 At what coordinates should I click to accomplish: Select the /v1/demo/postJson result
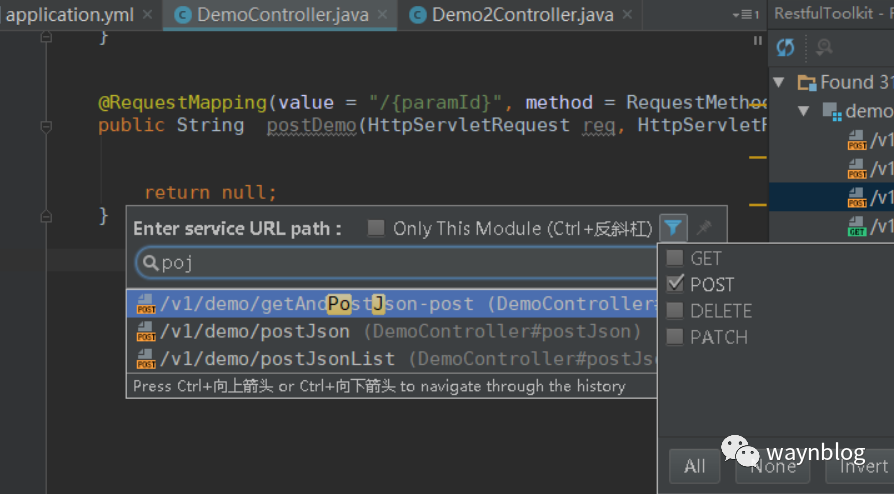(x=257, y=331)
